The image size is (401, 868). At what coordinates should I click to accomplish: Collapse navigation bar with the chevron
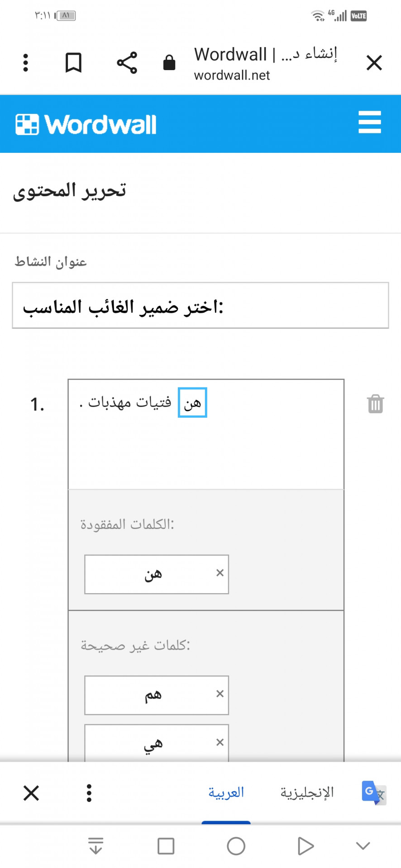[363, 846]
